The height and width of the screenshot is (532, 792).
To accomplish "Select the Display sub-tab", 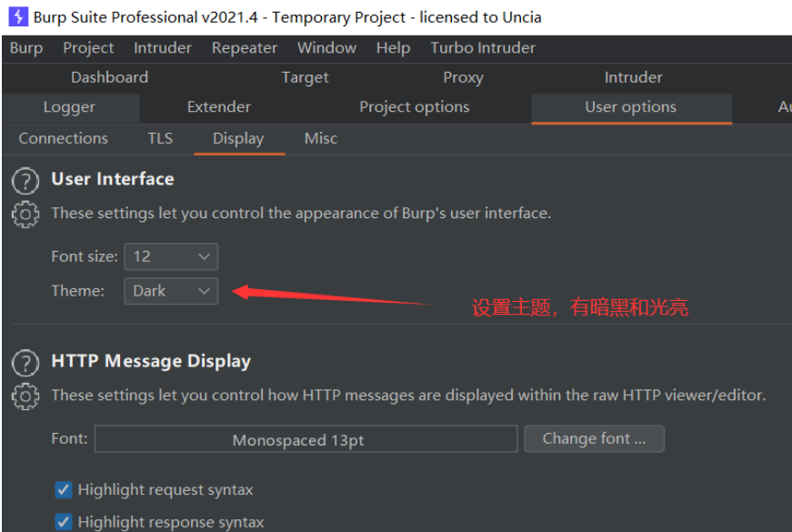I will coord(238,138).
